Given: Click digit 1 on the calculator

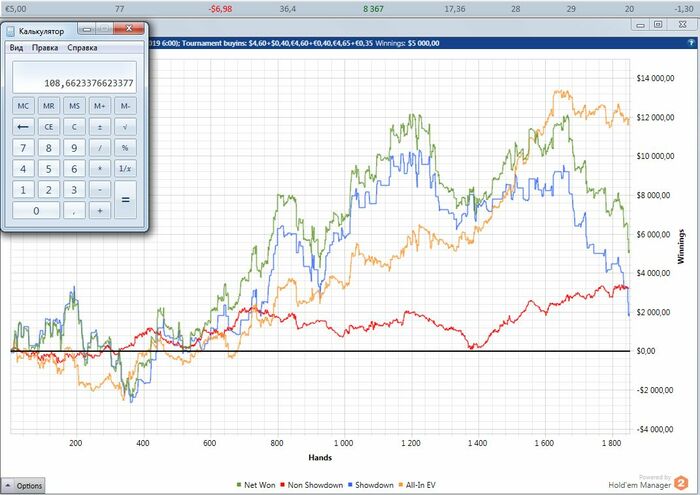Looking at the screenshot, I should coord(23,190).
